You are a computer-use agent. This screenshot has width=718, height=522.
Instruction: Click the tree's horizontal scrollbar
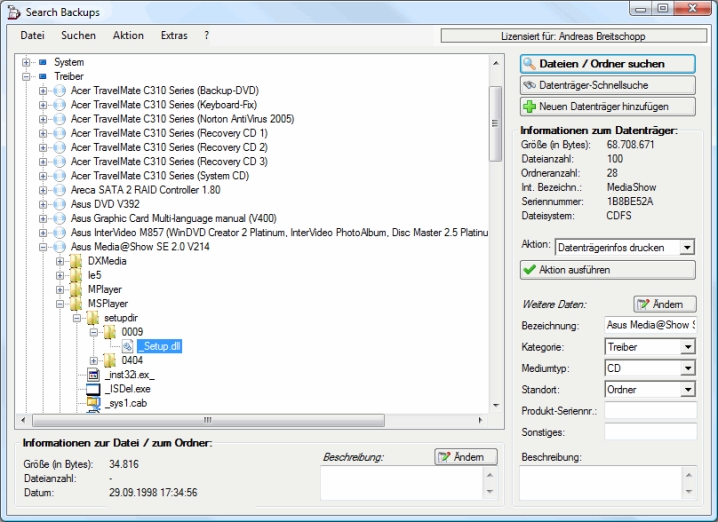point(250,420)
